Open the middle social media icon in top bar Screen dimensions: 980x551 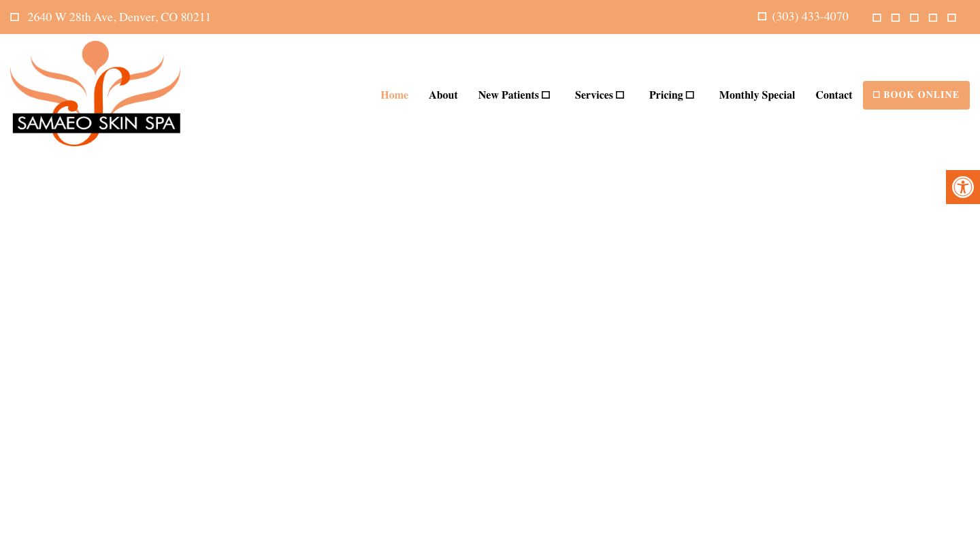pos(914,18)
